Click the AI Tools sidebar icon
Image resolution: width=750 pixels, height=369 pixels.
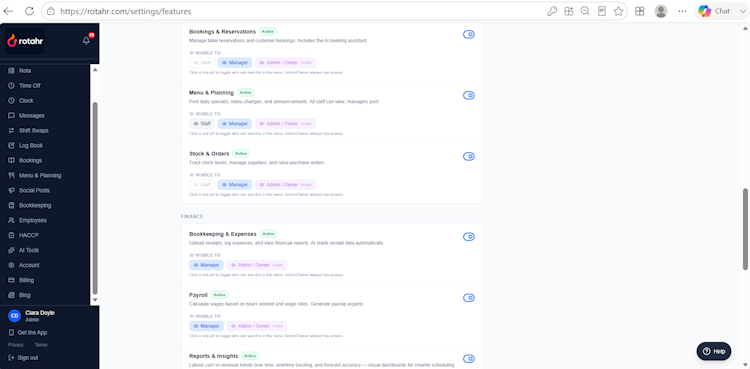(x=11, y=250)
